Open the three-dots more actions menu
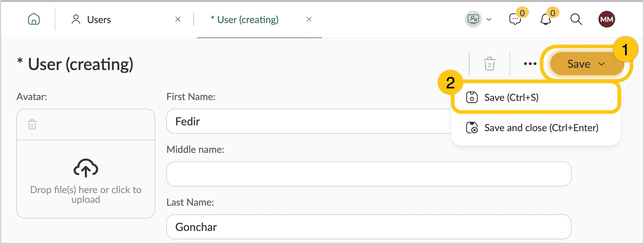 point(530,64)
